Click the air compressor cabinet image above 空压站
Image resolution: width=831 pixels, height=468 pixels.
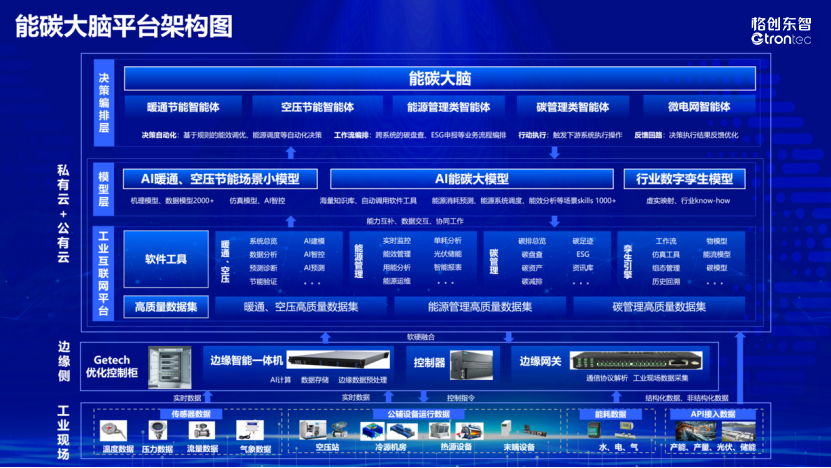click(x=313, y=430)
